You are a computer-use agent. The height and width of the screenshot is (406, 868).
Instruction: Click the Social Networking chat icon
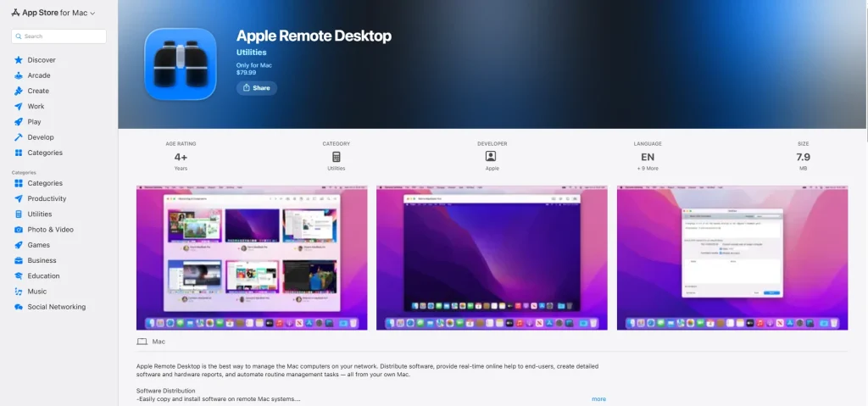tap(19, 307)
